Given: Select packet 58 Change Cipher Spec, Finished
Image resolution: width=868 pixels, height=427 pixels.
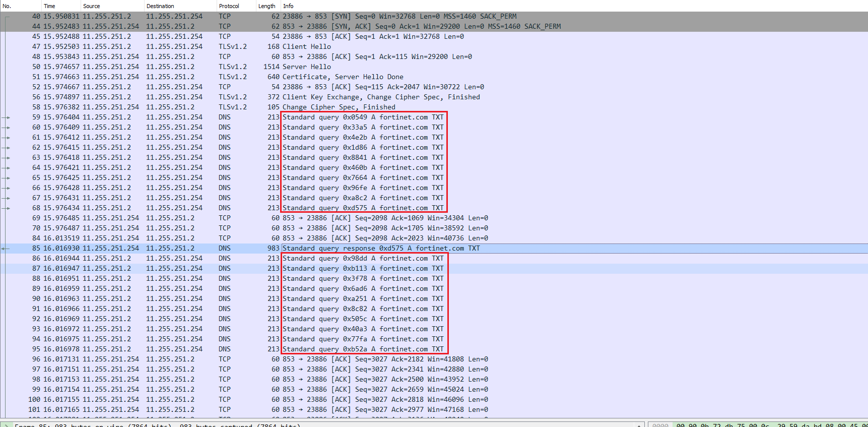Looking at the screenshot, I should pos(434,107).
